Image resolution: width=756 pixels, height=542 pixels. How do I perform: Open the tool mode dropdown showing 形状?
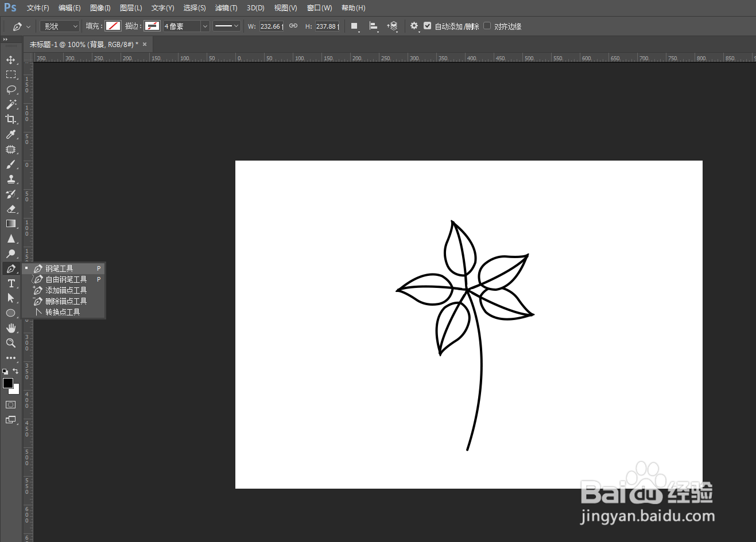pyautogui.click(x=60, y=26)
